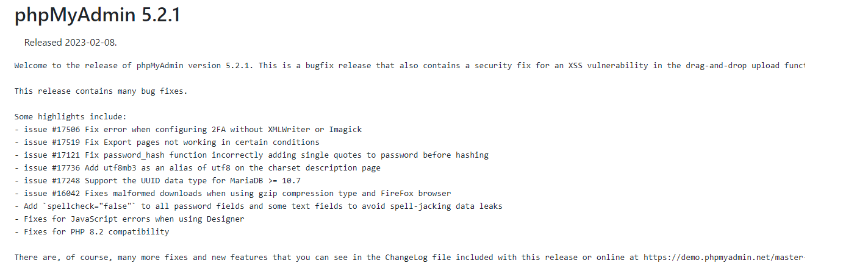Click the Some highlights include line
This screenshot has height=274, width=868.
tap(70, 117)
